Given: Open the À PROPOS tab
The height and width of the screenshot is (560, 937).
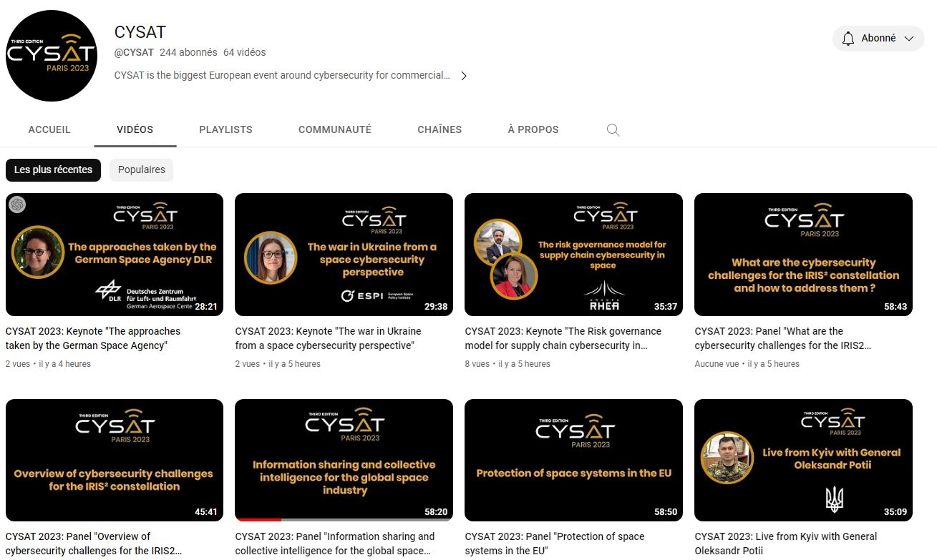Looking at the screenshot, I should (x=533, y=130).
